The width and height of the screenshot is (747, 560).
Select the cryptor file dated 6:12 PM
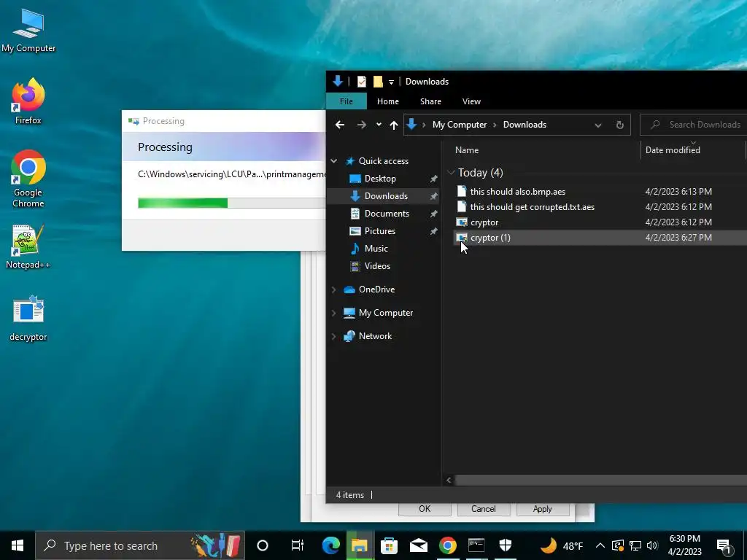coord(484,222)
